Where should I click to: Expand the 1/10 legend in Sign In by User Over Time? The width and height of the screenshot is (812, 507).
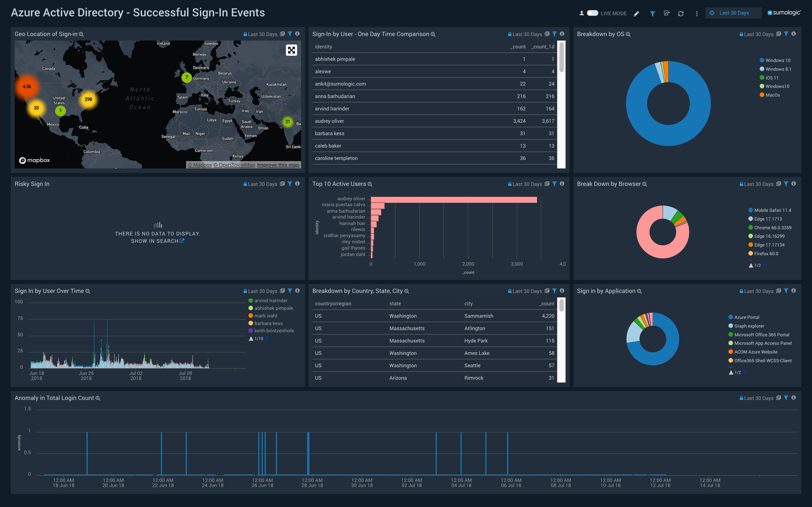tap(267, 338)
